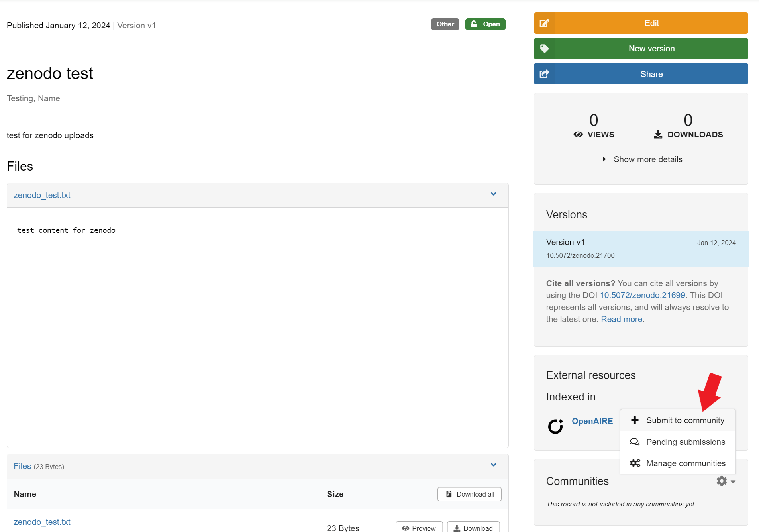The height and width of the screenshot is (532, 759).
Task: Collapse the Files list section
Action: [x=493, y=465]
